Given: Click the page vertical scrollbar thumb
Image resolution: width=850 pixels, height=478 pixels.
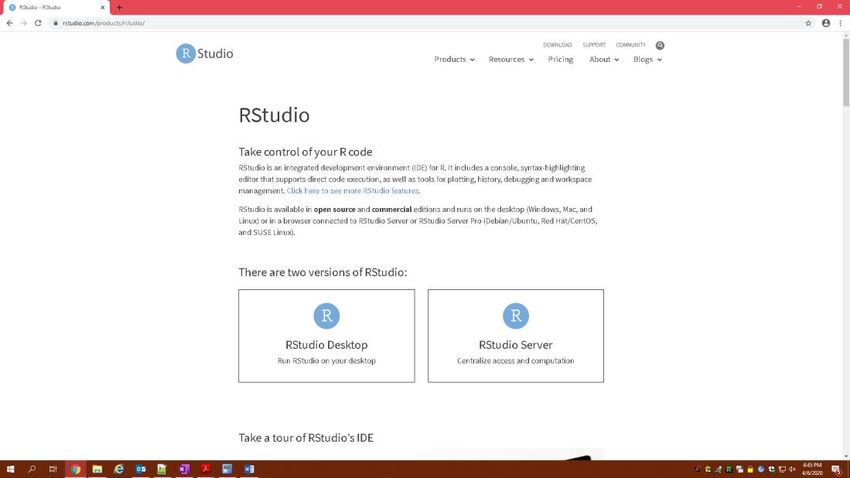Looking at the screenshot, I should click(x=846, y=73).
